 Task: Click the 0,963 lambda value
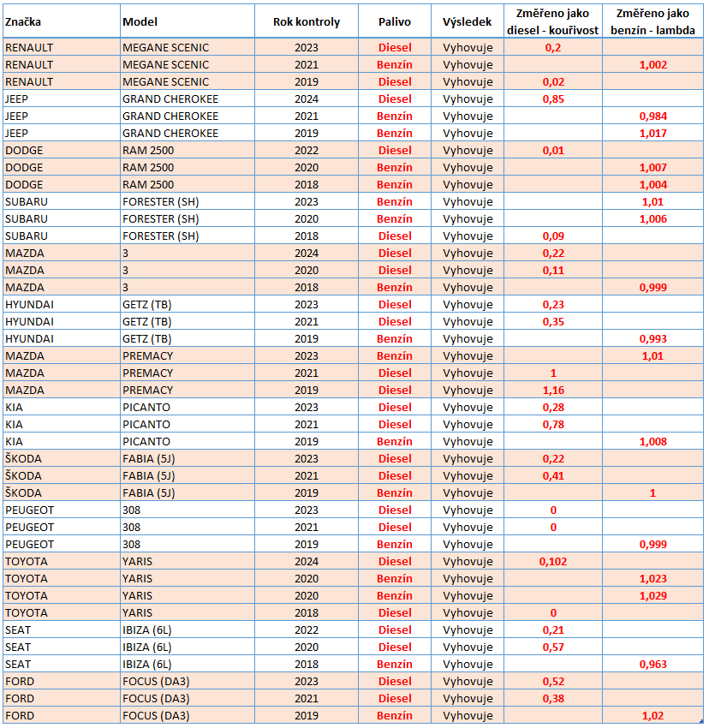click(652, 665)
